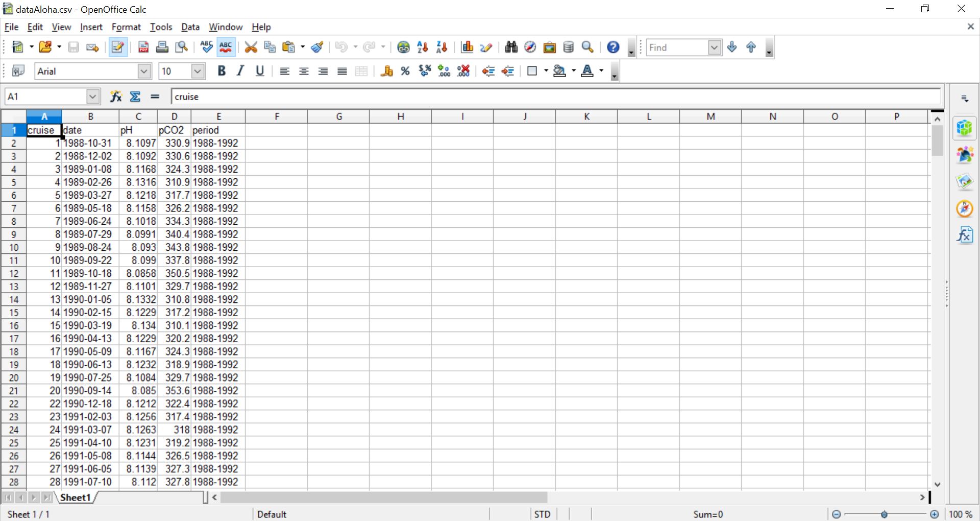Click the Save document icon
The height and width of the screenshot is (521, 980).
tap(73, 47)
